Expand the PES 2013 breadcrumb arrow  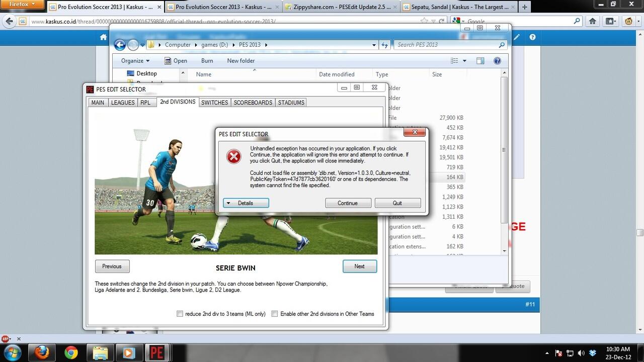(x=266, y=45)
